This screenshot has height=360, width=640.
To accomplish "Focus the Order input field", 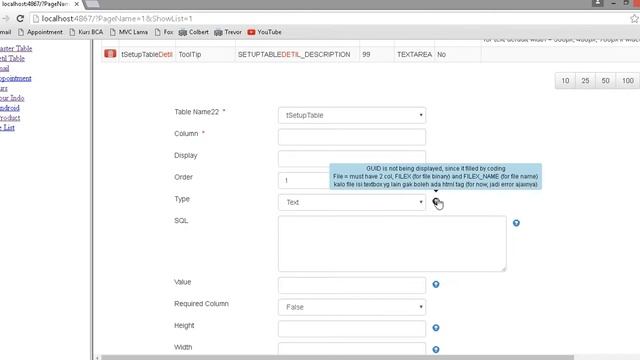I will point(304,180).
